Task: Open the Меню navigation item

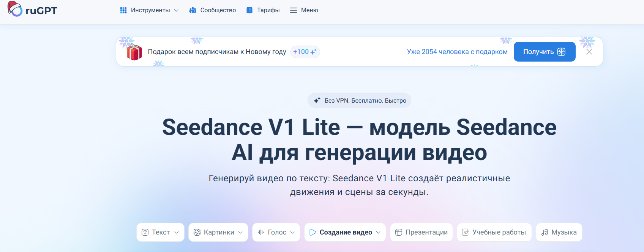Action: point(304,10)
